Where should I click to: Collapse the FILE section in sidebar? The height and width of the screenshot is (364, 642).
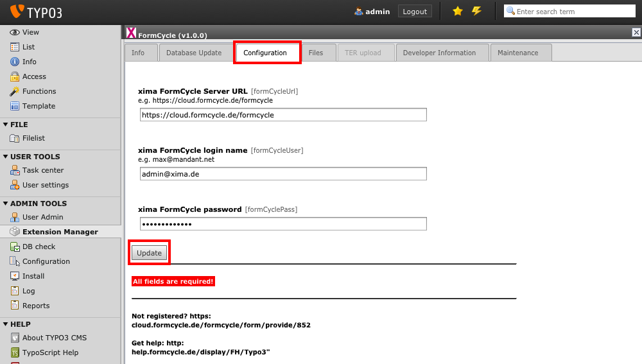[6, 125]
